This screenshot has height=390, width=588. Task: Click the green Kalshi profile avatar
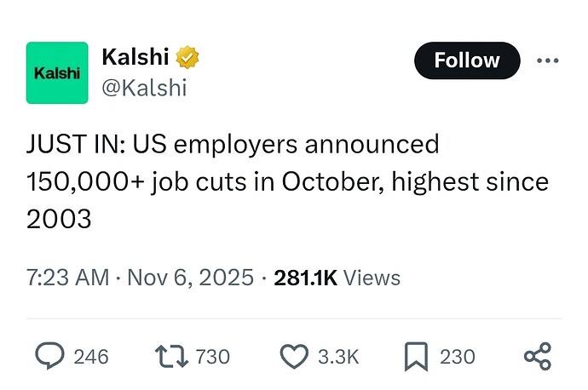[x=57, y=72]
